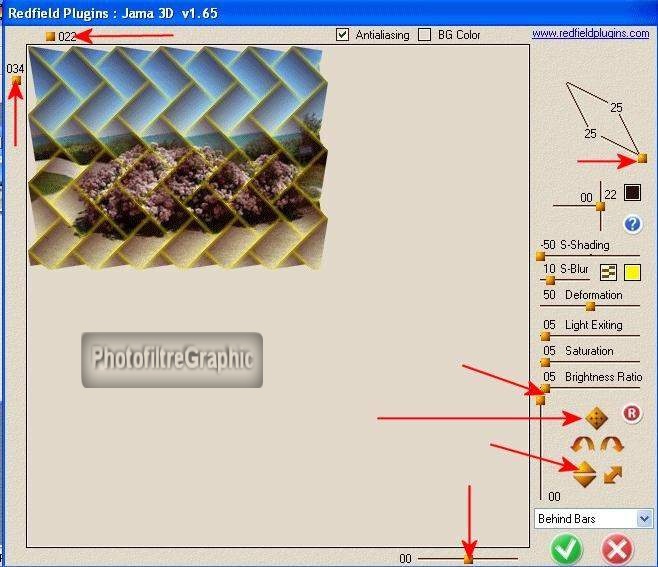Click the vertical flip arrows icon
The image size is (658, 567).
[x=585, y=474]
